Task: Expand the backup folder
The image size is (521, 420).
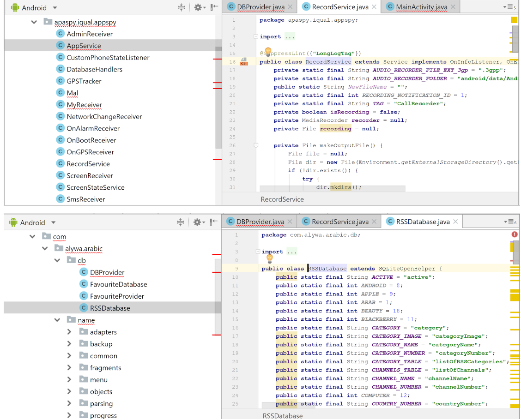Action: point(69,344)
